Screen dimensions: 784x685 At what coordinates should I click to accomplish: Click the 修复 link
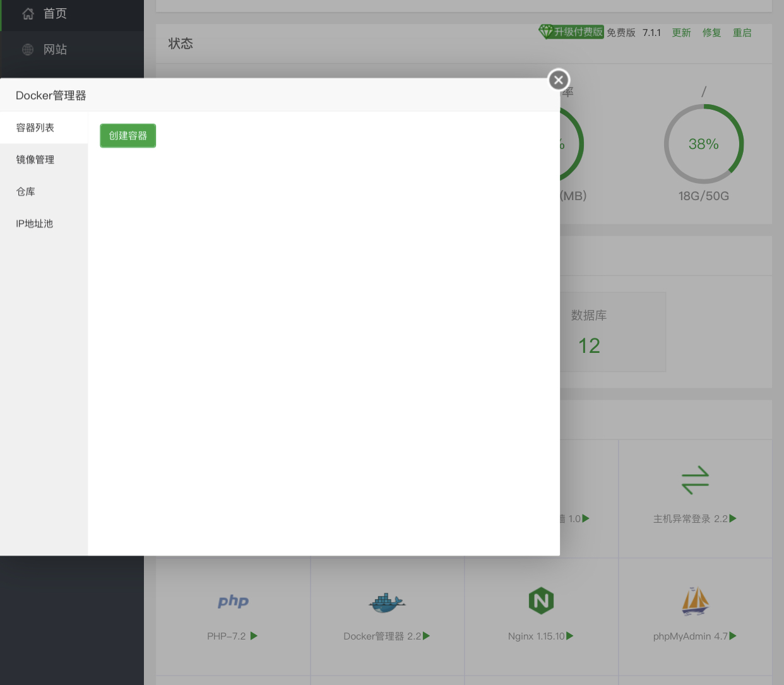pyautogui.click(x=711, y=33)
